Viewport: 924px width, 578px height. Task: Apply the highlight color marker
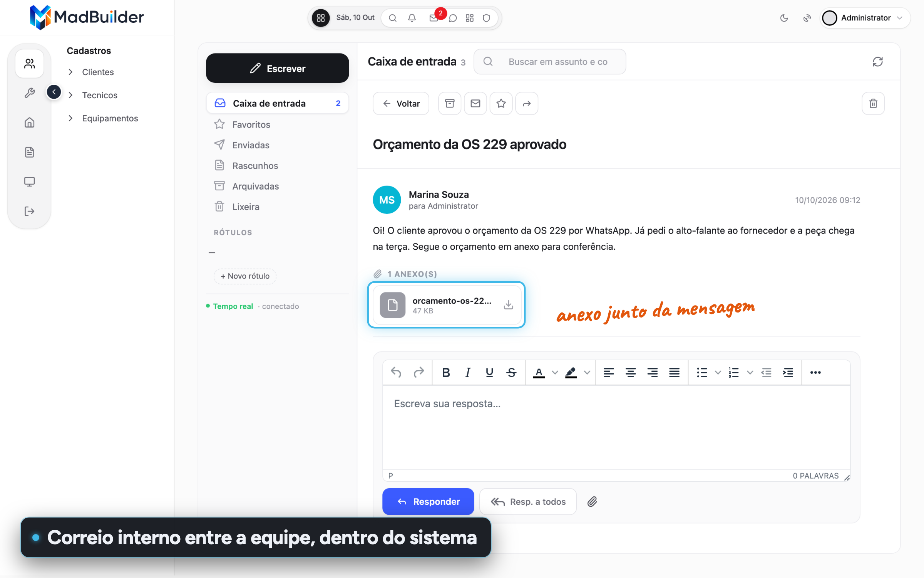point(571,372)
